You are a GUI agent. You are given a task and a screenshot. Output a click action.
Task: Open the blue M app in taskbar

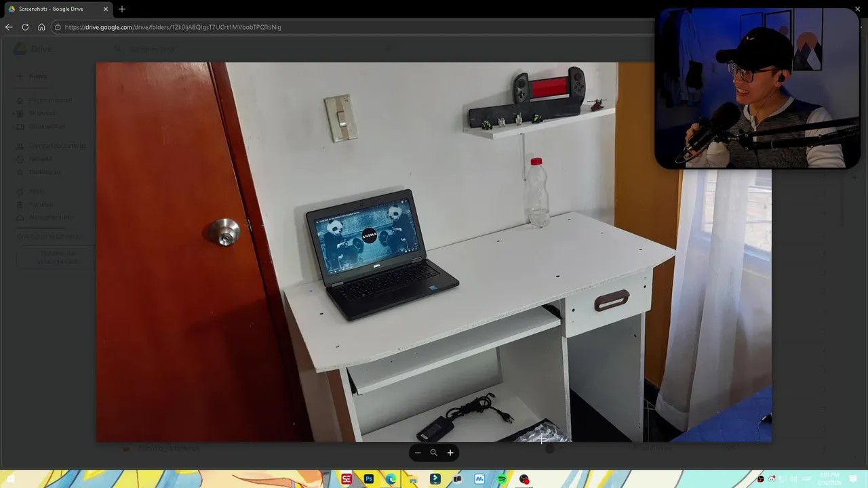point(479,479)
